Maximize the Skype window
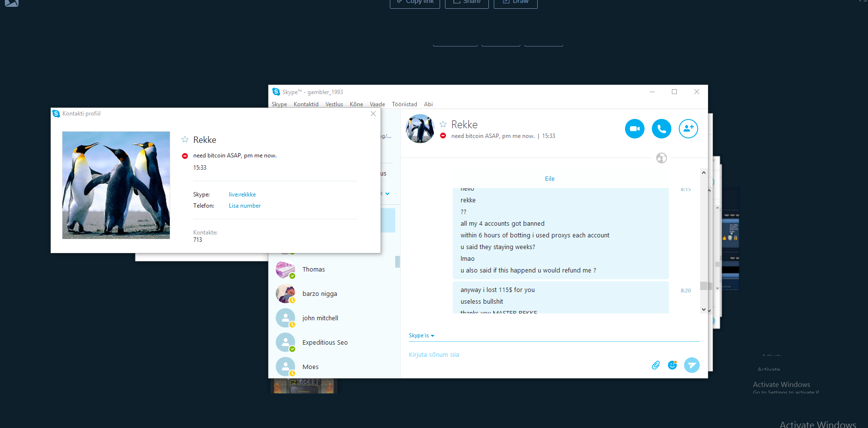This screenshot has width=868, height=428. [x=674, y=92]
